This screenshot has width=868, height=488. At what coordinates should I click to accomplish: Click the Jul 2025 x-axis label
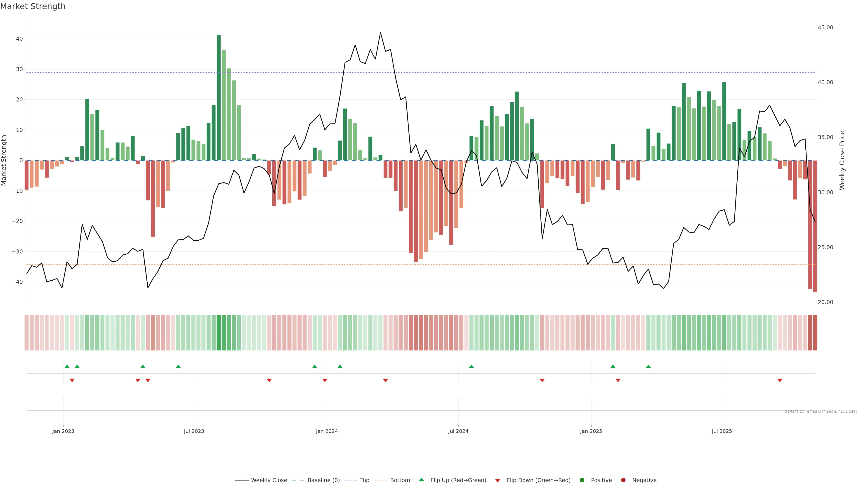[x=722, y=431]
